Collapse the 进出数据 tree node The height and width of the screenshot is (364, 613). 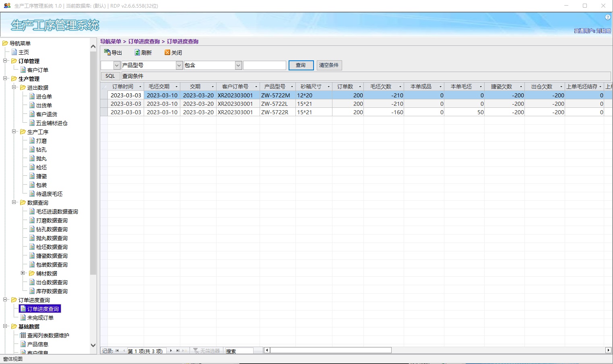(x=14, y=87)
